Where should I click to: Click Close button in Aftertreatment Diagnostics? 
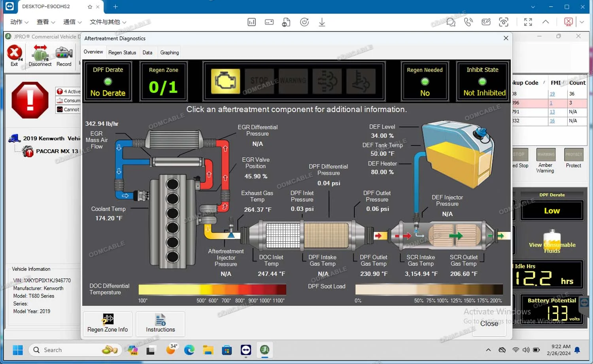click(489, 323)
